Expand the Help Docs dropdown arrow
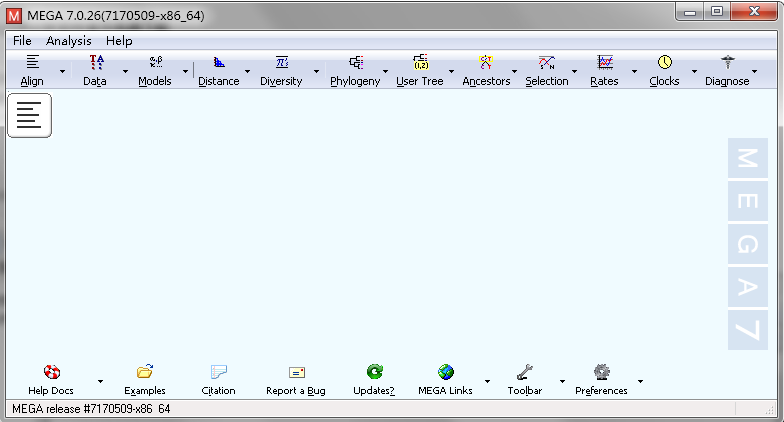784x422 pixels. (100, 382)
